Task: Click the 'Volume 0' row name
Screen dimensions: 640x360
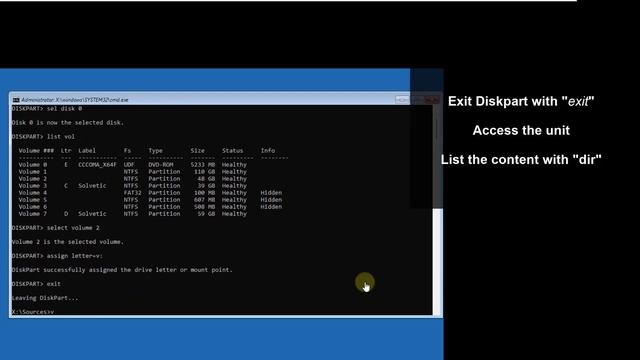Action: tap(33, 164)
